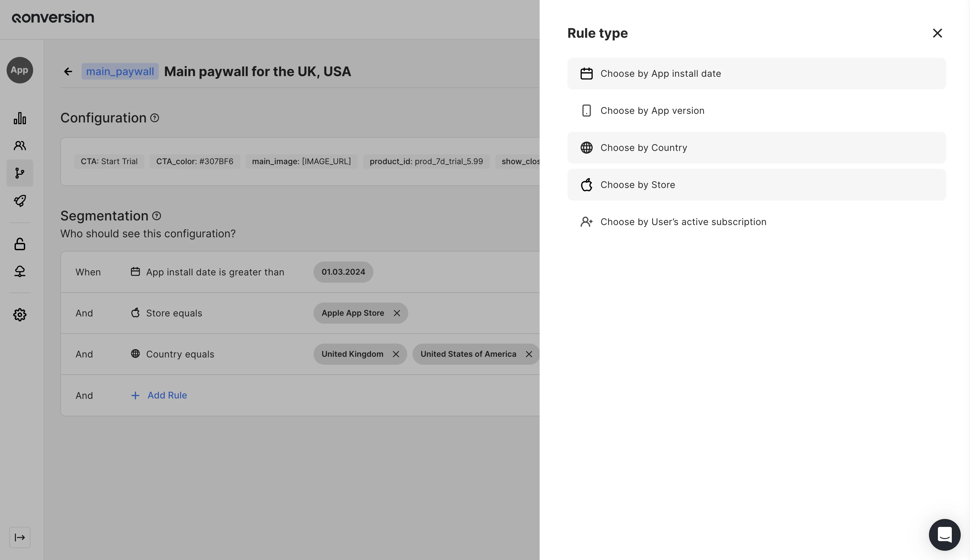Click the branch remote config sidebar icon
This screenshot has height=560, width=970.
pos(20,173)
